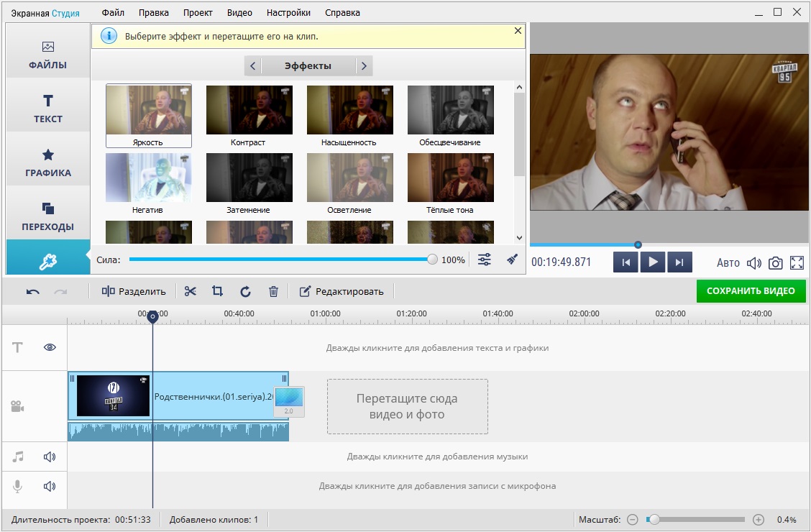Click the rotate clip icon

pyautogui.click(x=245, y=291)
